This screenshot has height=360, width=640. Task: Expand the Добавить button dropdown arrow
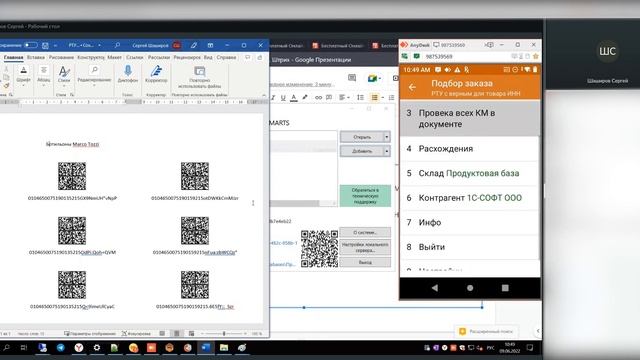pyautogui.click(x=387, y=151)
